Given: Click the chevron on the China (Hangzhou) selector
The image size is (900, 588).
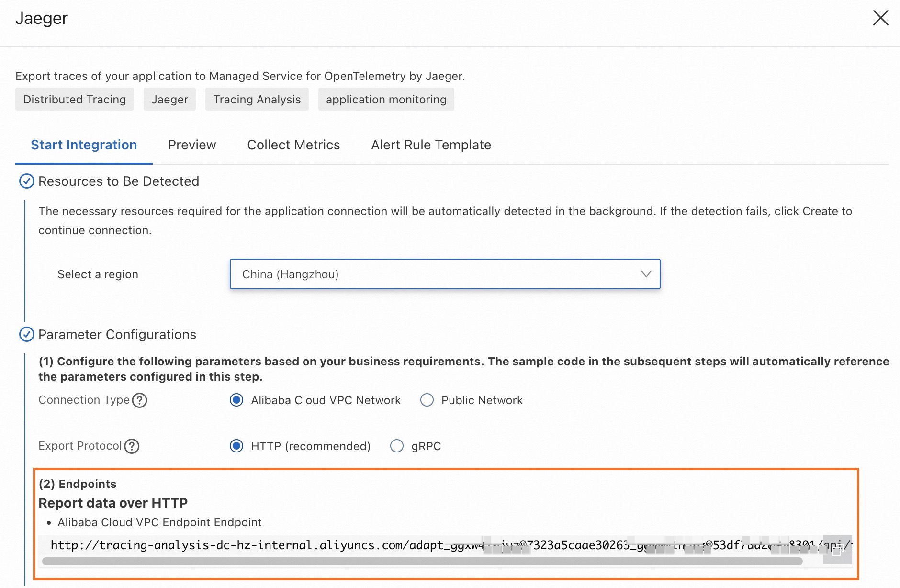Looking at the screenshot, I should tap(646, 274).
